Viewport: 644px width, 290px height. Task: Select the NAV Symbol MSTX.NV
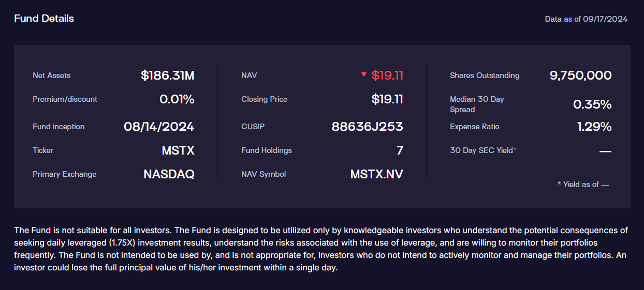point(376,174)
